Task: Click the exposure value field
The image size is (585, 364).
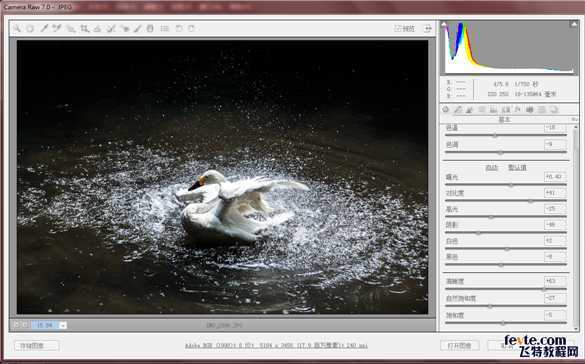Action: (x=555, y=177)
